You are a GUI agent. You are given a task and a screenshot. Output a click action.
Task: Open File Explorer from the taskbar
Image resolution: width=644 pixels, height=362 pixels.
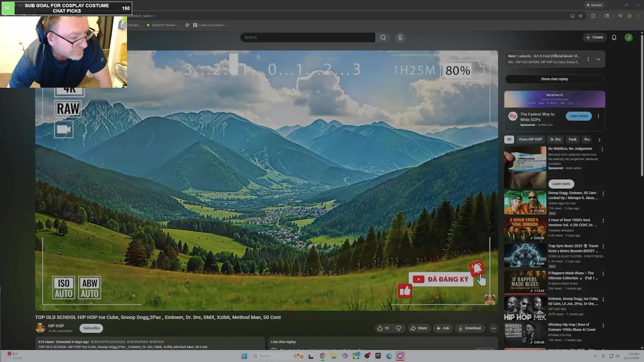[334, 356]
